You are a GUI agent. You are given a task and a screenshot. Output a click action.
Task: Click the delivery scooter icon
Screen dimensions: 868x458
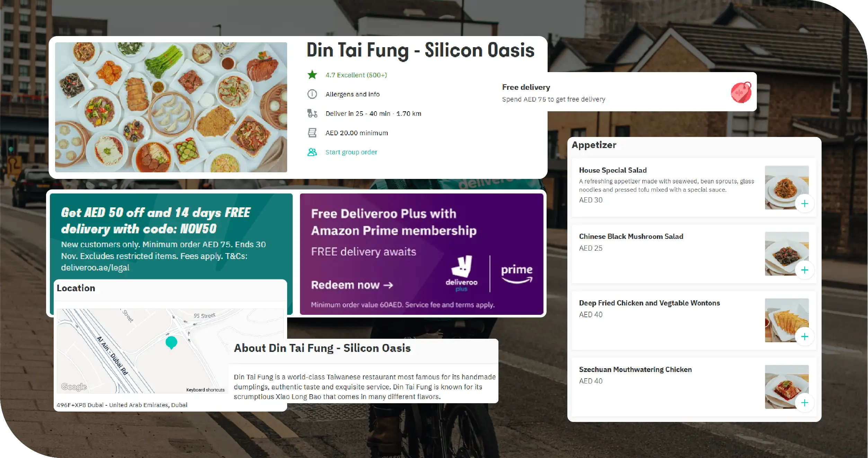click(x=312, y=113)
